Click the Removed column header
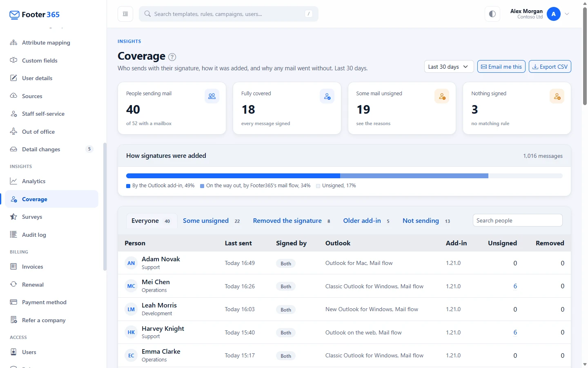This screenshot has height=368, width=588. [550, 243]
